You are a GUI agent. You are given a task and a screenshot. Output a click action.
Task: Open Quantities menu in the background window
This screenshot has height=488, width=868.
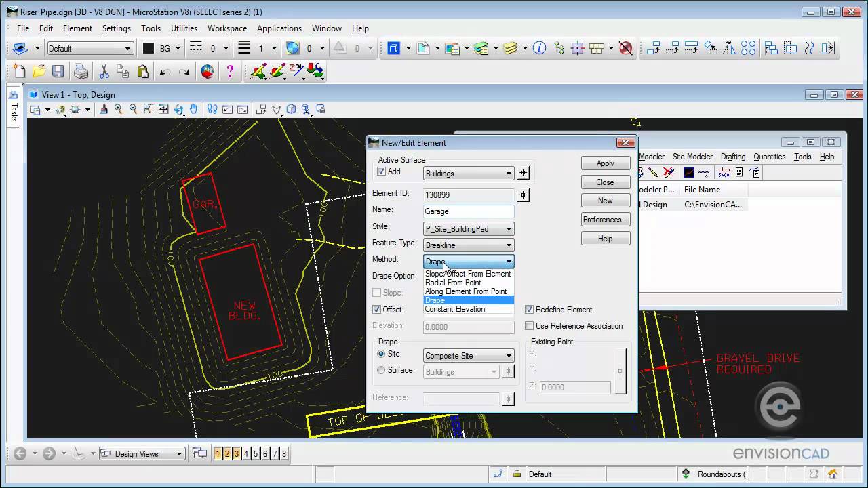tap(769, 157)
